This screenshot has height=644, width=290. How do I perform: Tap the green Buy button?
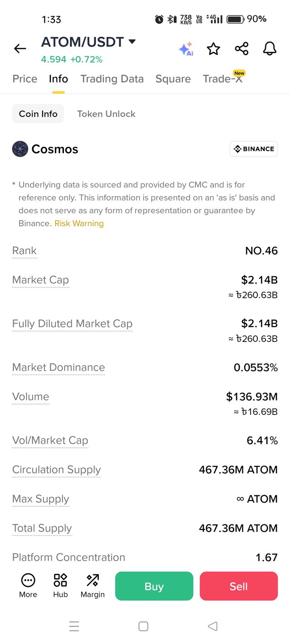click(154, 586)
